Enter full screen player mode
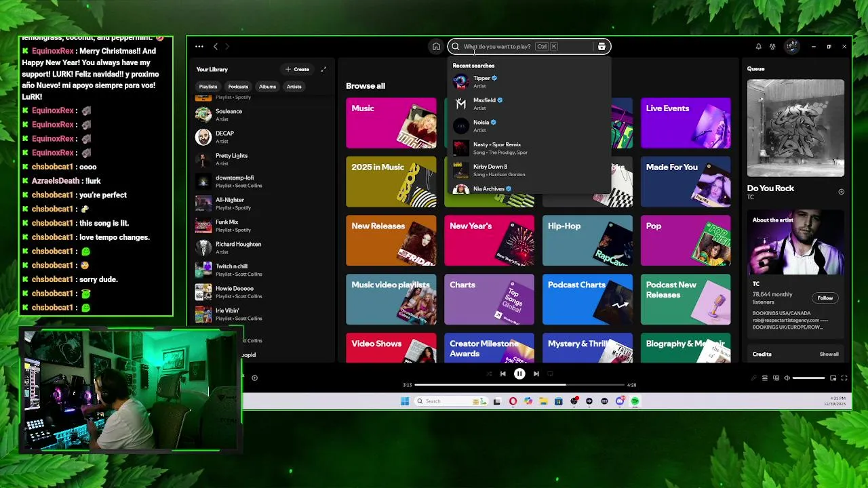Screen dimensions: 868x488 pos(844,378)
